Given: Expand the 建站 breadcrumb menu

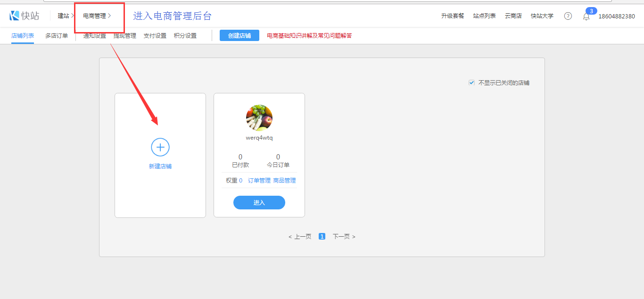Looking at the screenshot, I should (x=66, y=16).
